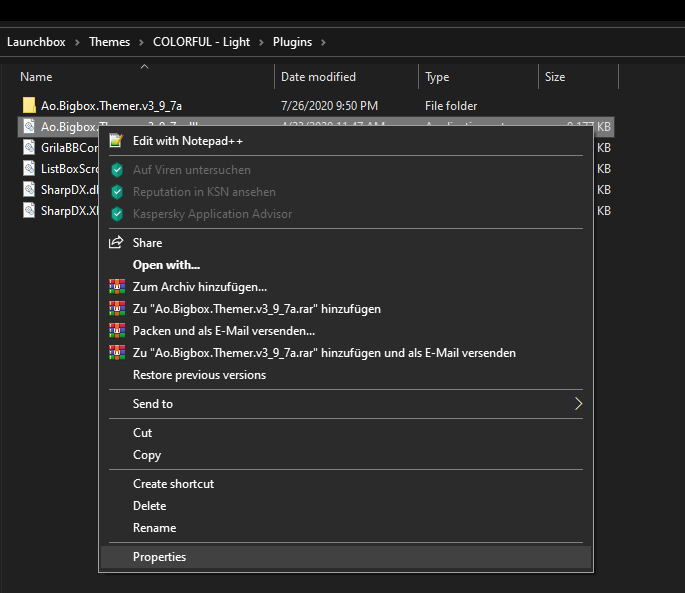685x593 pixels.
Task: Click date 7/26/2020 9:50 PM
Action: point(329,106)
